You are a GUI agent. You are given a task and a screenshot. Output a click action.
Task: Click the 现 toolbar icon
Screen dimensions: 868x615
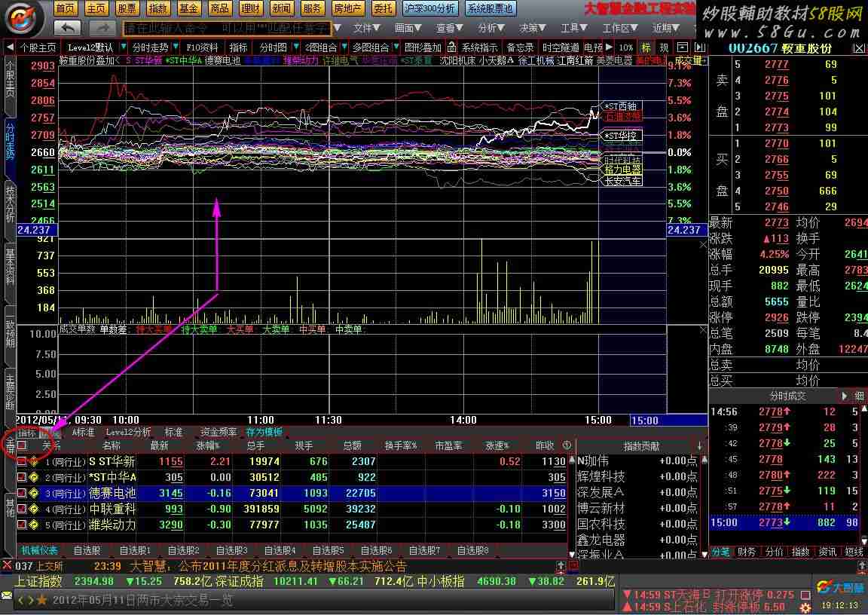click(664, 47)
